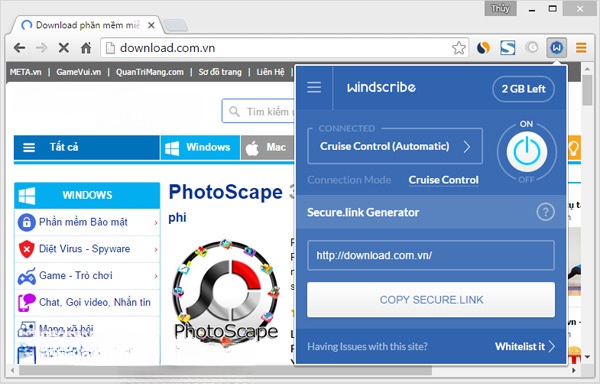Image resolution: width=600 pixels, height=384 pixels.
Task: Click the Cruise Control connection mode link
Action: (443, 180)
